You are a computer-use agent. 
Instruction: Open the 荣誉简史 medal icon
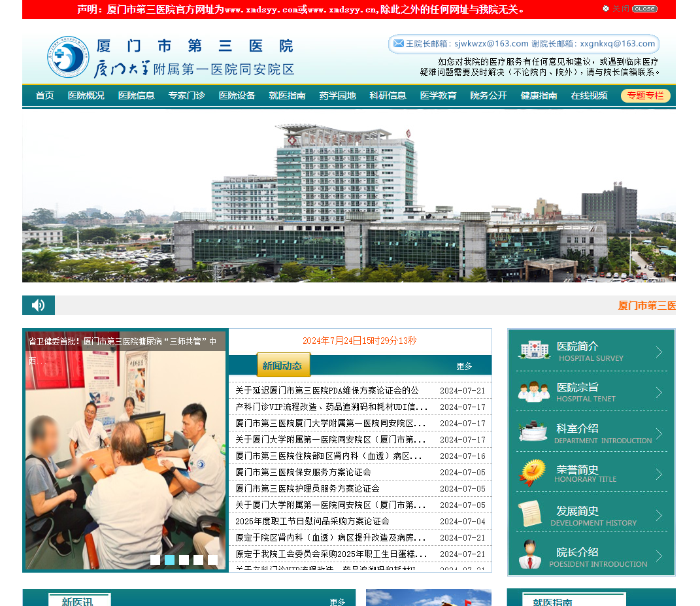pos(533,473)
